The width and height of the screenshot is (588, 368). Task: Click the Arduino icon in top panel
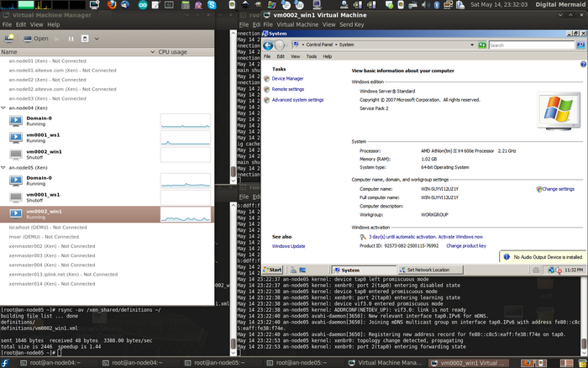point(143,5)
